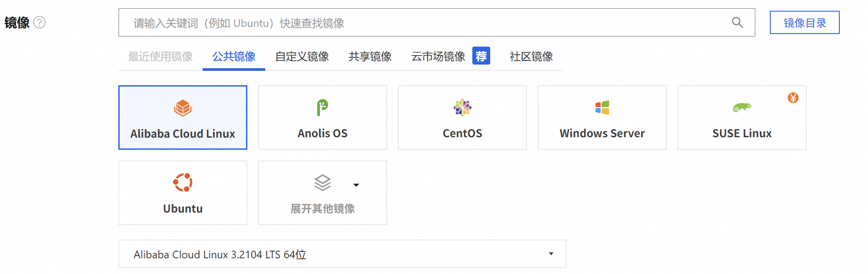Click the 荐 recommended badge
868x274 pixels.
point(481,56)
